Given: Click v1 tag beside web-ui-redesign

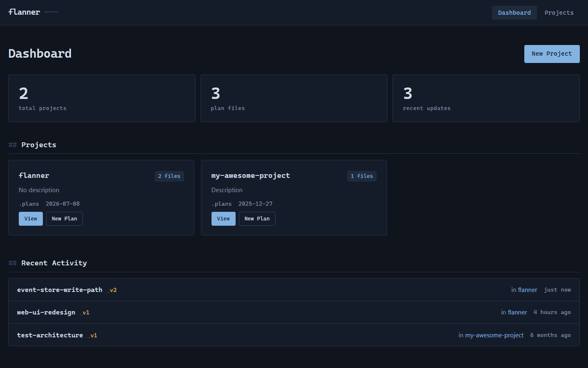Looking at the screenshot, I should coord(85,313).
